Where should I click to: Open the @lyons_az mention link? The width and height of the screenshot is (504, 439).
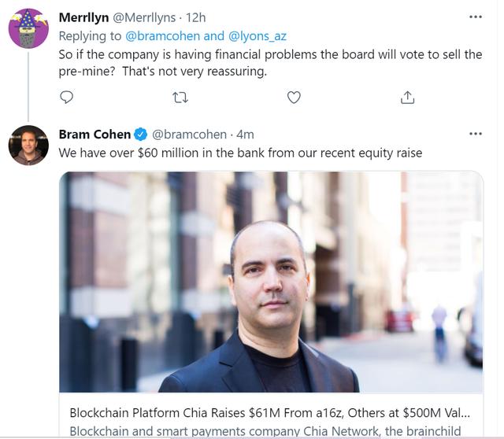coord(258,36)
